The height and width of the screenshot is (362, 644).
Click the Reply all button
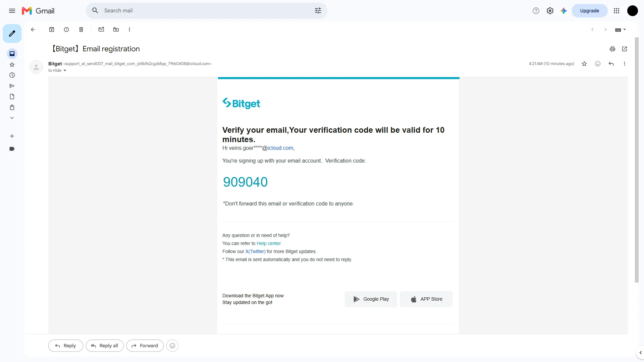pyautogui.click(x=105, y=346)
